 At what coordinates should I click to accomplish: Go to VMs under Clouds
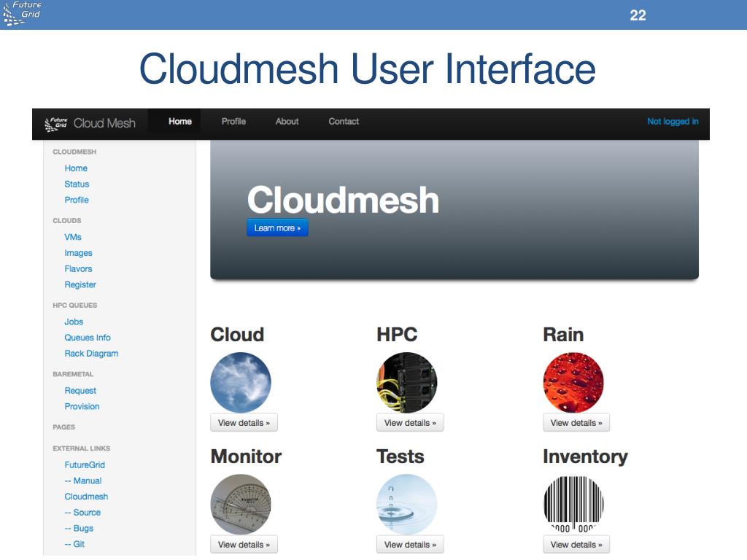(x=73, y=237)
